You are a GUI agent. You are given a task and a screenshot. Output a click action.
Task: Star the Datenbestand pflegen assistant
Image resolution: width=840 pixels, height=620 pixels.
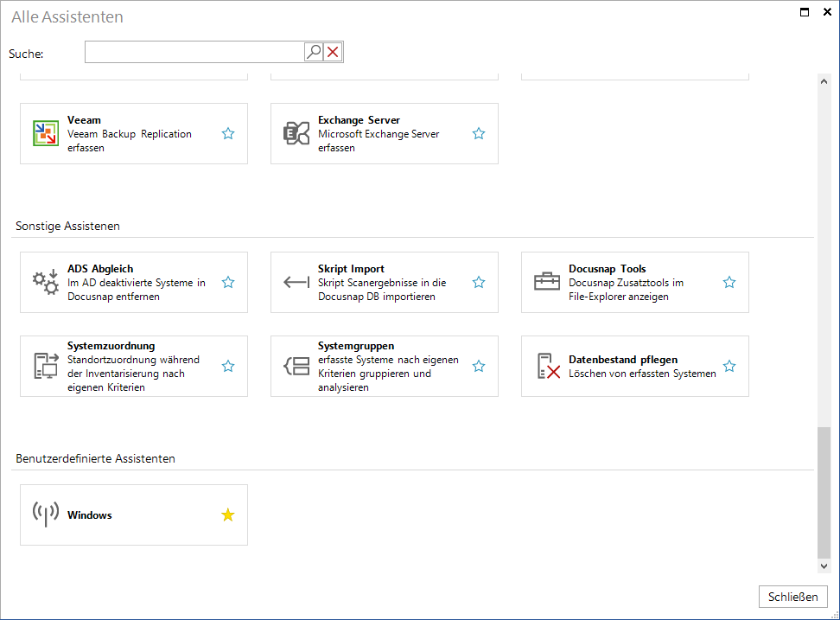(729, 366)
